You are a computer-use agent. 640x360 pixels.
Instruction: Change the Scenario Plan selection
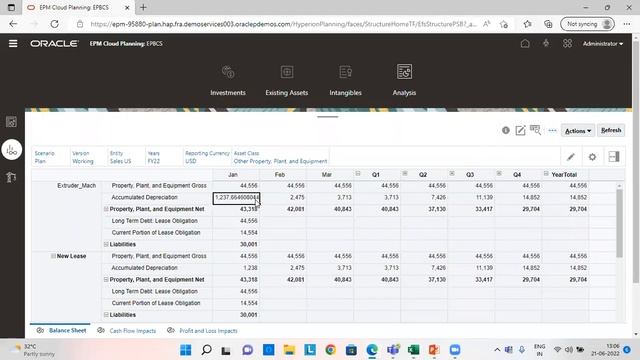tap(44, 157)
